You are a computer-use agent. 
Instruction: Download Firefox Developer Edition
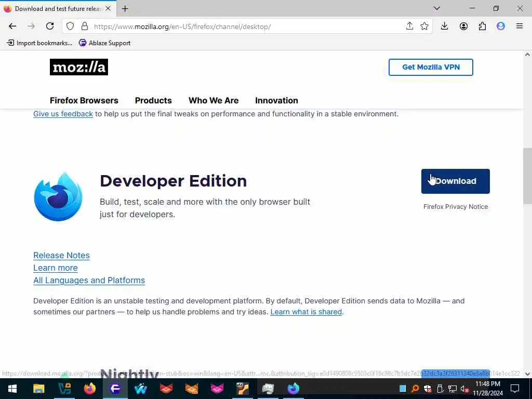click(x=455, y=181)
